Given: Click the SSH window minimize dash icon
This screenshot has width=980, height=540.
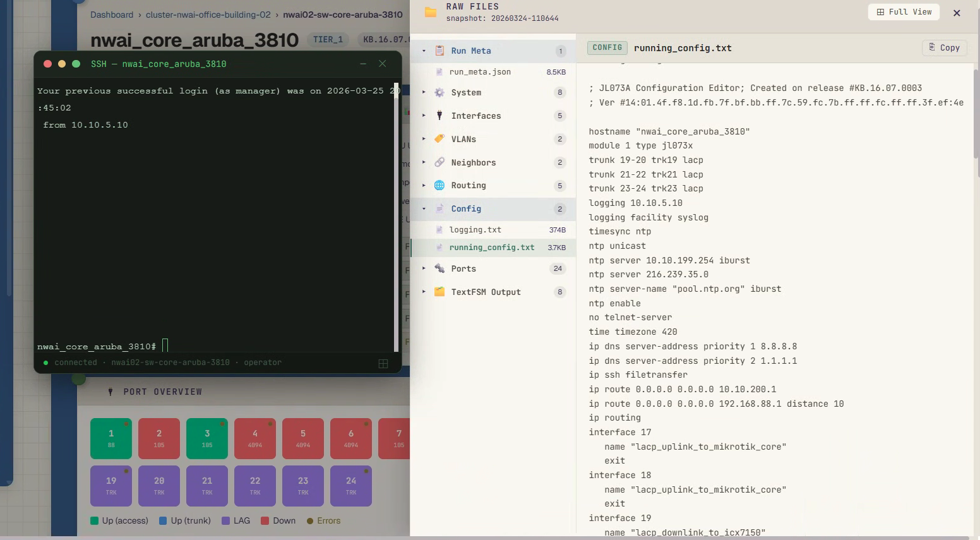Looking at the screenshot, I should tap(363, 64).
